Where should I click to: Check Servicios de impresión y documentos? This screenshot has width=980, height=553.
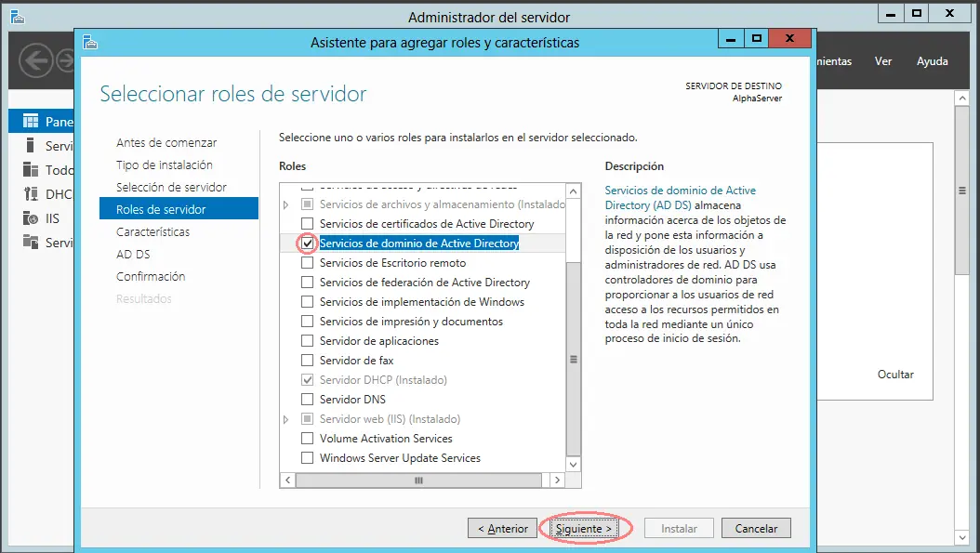(x=307, y=322)
